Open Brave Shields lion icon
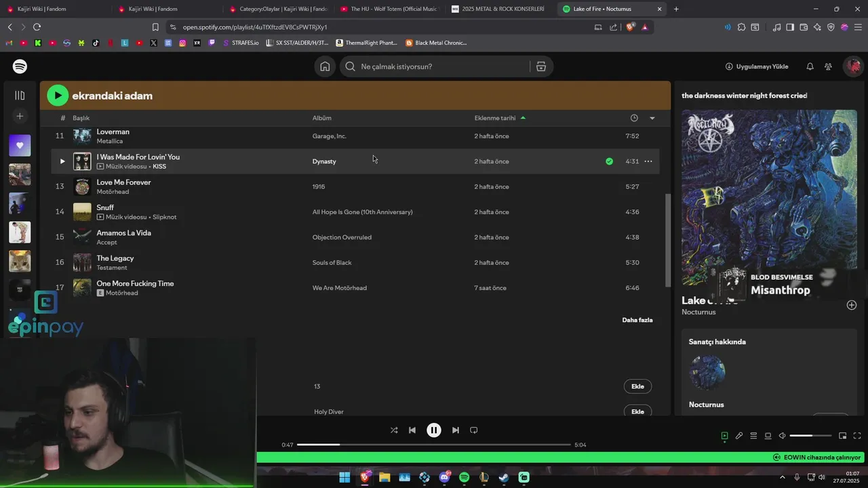This screenshot has width=868, height=488. 630,27
